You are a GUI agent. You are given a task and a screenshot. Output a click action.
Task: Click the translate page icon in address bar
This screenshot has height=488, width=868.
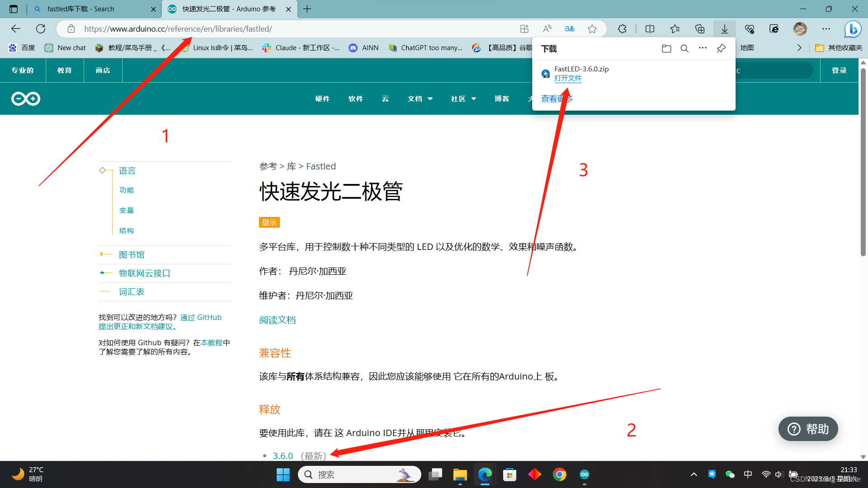[x=570, y=29]
